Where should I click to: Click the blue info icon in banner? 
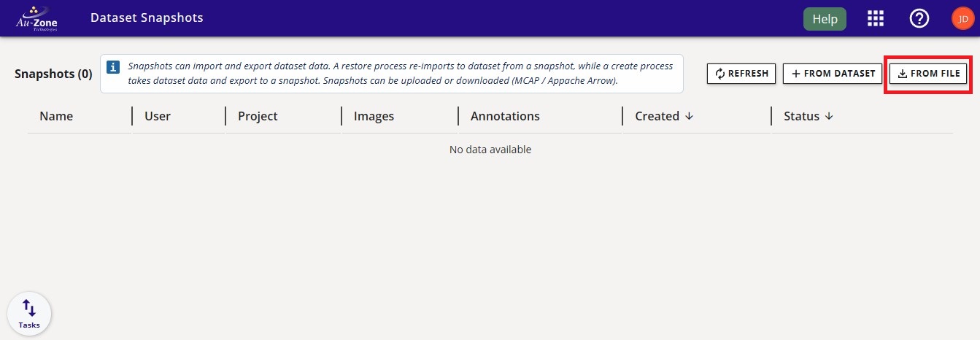pos(113,67)
